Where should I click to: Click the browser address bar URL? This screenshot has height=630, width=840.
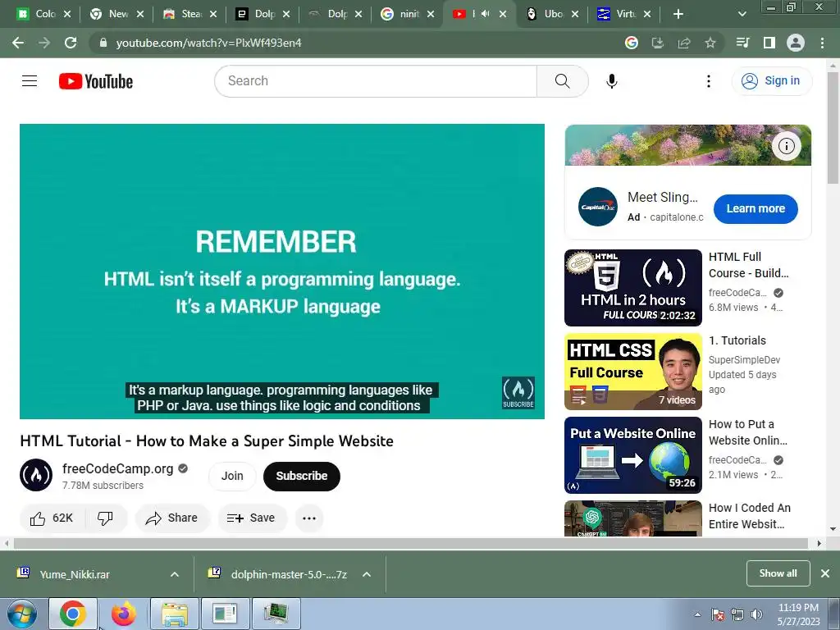(209, 43)
